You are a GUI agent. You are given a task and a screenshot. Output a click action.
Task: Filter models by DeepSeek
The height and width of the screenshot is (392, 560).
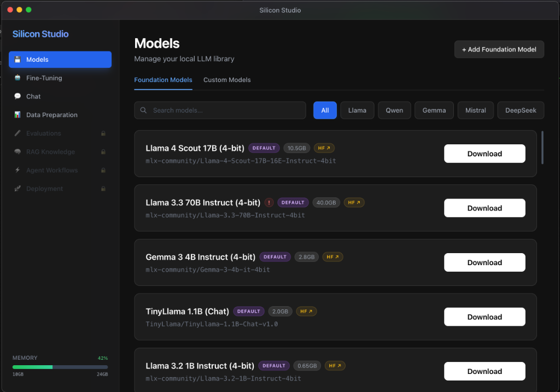coord(521,110)
